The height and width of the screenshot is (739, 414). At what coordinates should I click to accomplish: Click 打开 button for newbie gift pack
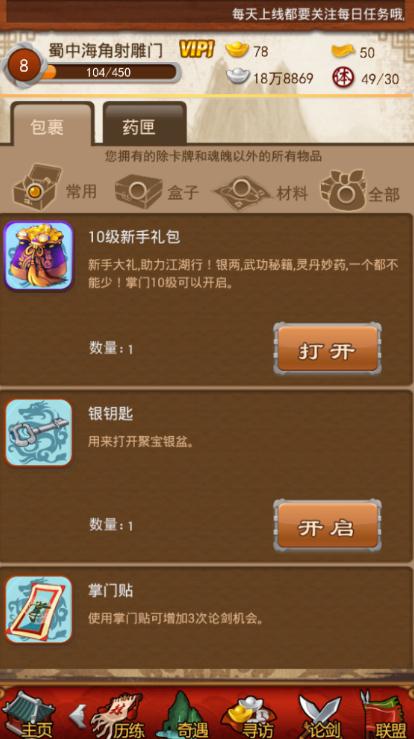click(x=327, y=349)
